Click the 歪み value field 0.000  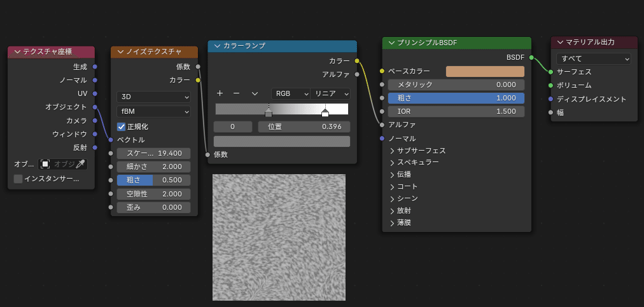[153, 207]
